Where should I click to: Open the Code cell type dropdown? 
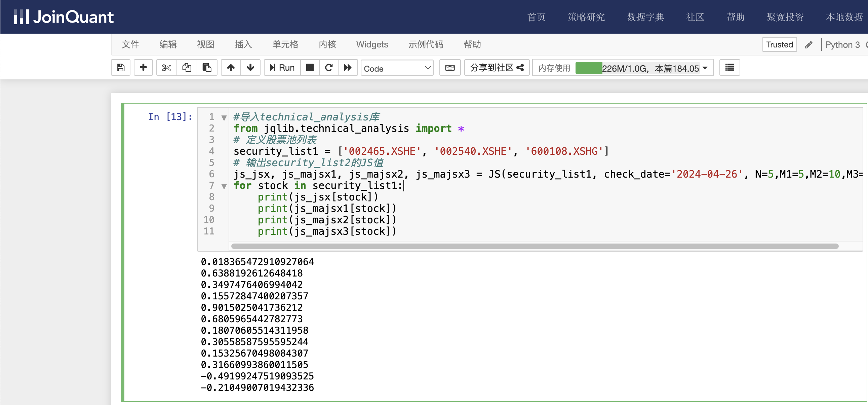397,68
